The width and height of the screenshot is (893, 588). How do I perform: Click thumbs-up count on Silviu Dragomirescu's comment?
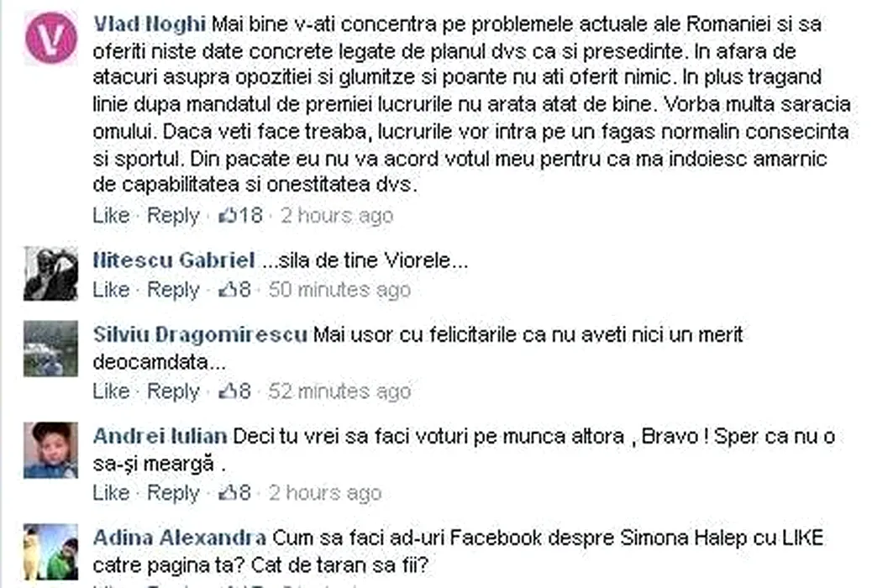[x=234, y=391]
